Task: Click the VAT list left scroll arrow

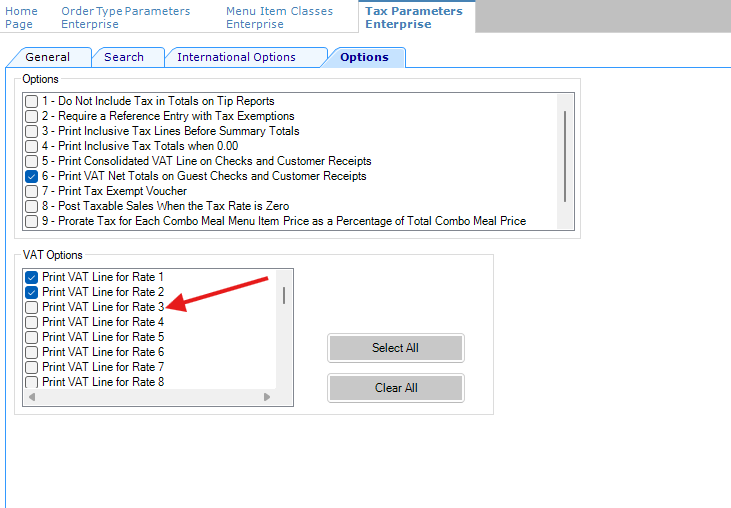Action: [x=31, y=397]
